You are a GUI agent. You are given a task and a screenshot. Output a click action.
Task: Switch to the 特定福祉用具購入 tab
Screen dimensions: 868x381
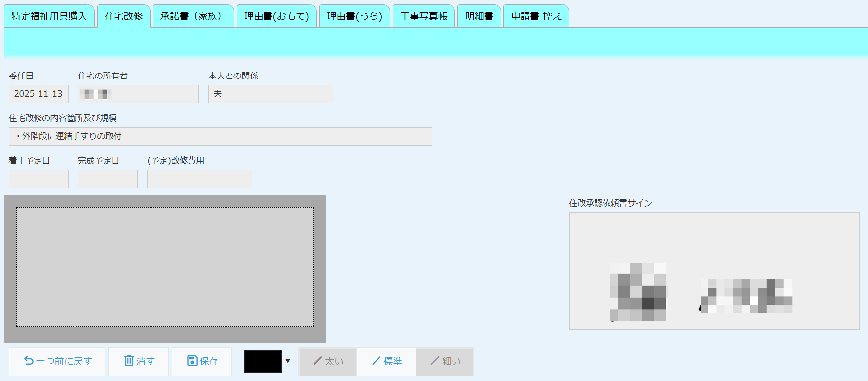[49, 16]
